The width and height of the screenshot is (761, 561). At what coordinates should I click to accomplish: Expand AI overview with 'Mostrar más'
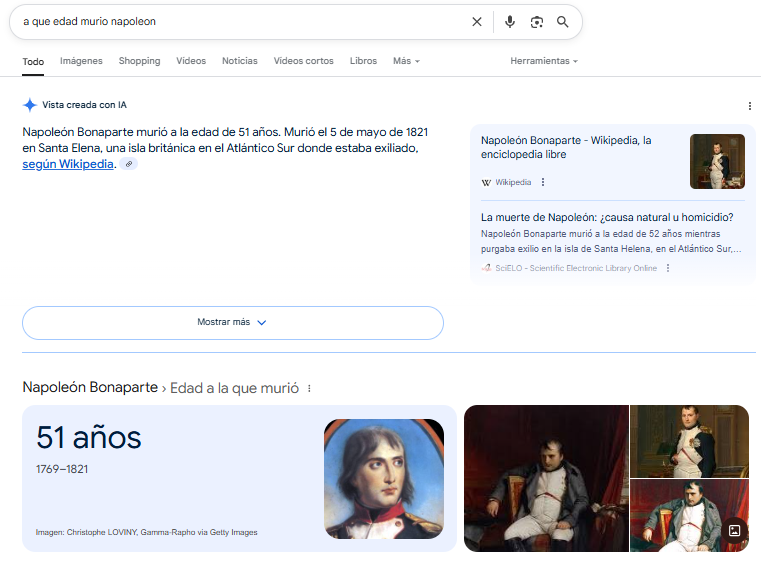(232, 323)
